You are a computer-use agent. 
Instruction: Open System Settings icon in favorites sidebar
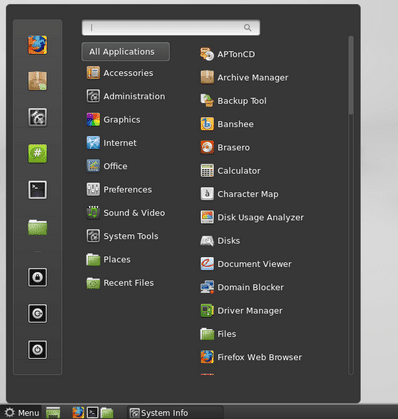(x=37, y=117)
